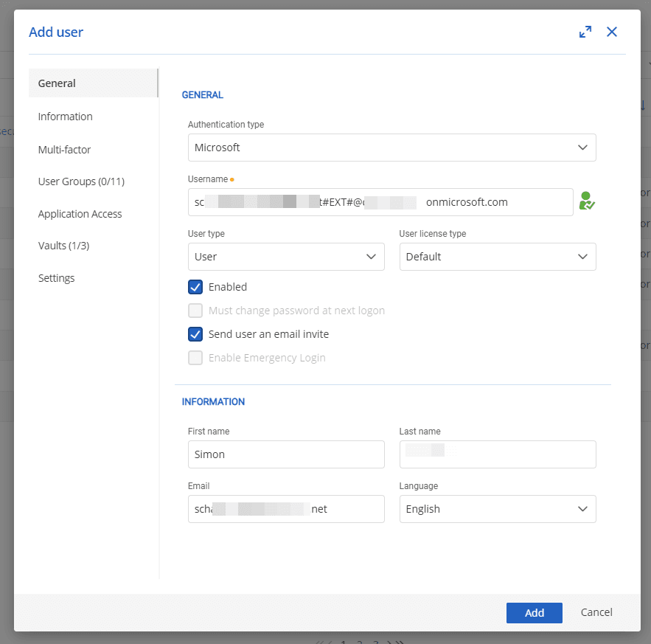Focus the Username input field

[x=380, y=202]
